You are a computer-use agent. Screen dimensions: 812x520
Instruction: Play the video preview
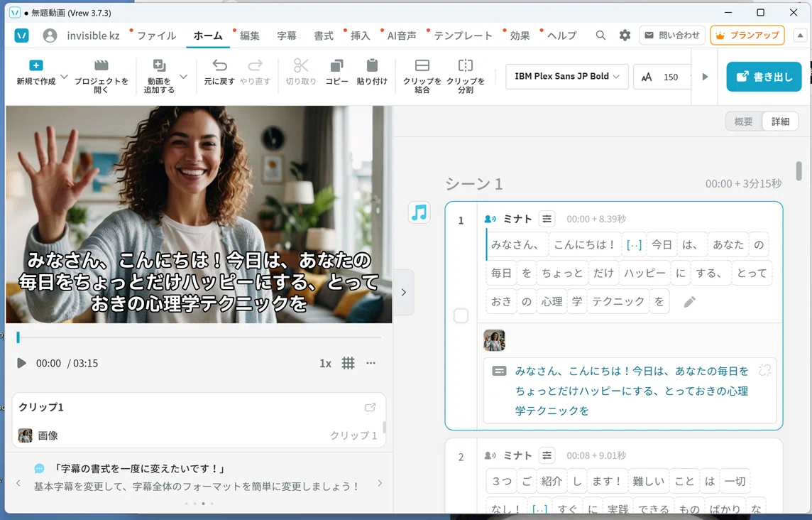(x=21, y=363)
